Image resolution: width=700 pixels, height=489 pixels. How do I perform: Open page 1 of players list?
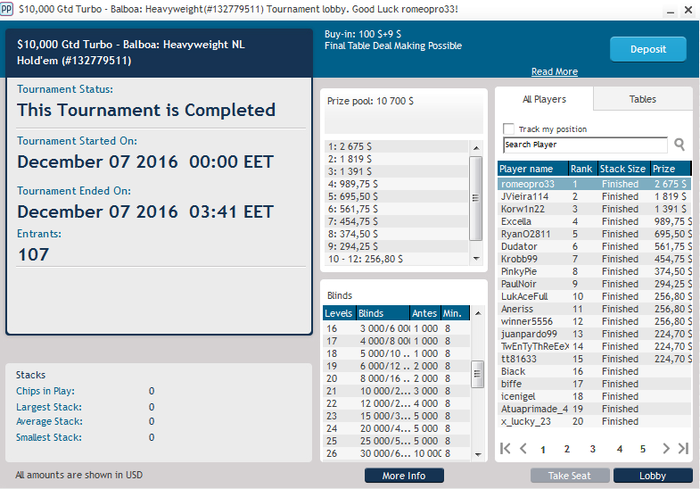(x=543, y=449)
